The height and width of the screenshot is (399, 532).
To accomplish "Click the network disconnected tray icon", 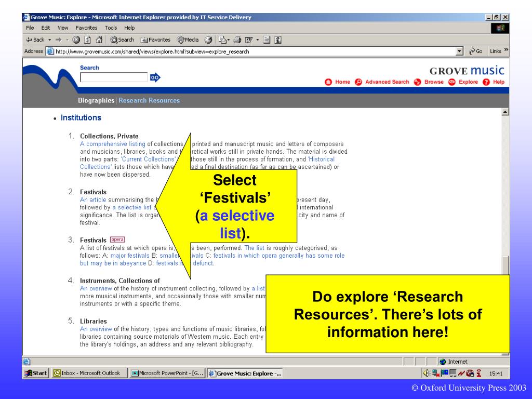I will click(436, 373).
